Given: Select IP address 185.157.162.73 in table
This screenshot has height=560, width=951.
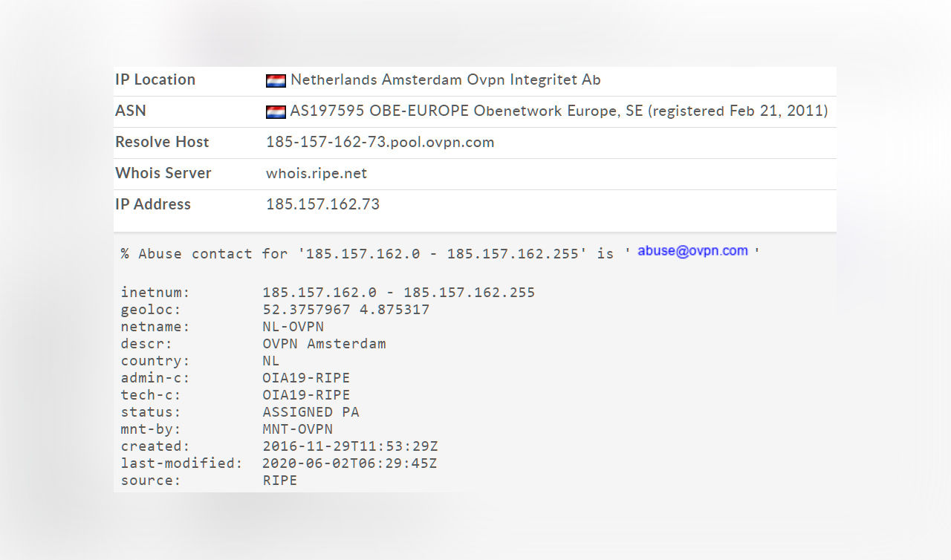Looking at the screenshot, I should point(323,204).
